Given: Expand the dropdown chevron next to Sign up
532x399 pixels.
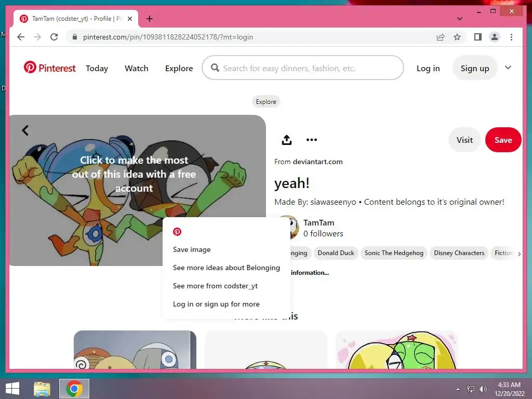Looking at the screenshot, I should (x=508, y=68).
